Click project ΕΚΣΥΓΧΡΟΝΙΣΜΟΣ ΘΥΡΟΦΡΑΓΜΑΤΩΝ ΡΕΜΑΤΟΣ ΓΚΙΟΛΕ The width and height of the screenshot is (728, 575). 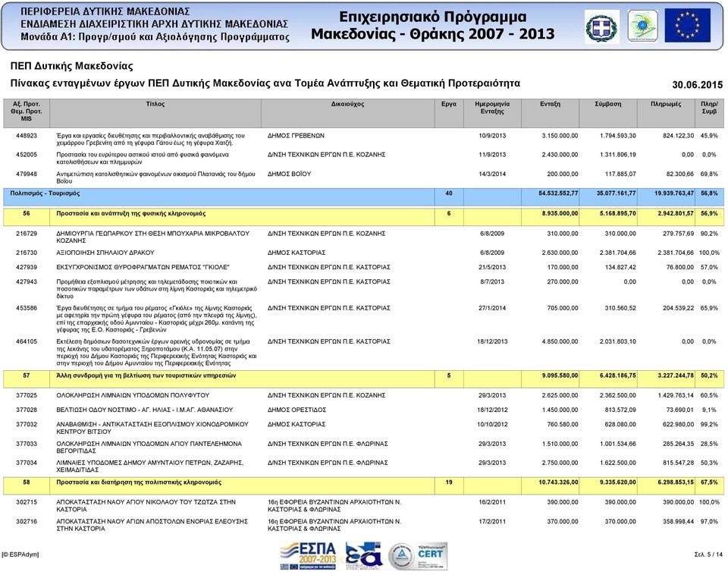click(143, 267)
